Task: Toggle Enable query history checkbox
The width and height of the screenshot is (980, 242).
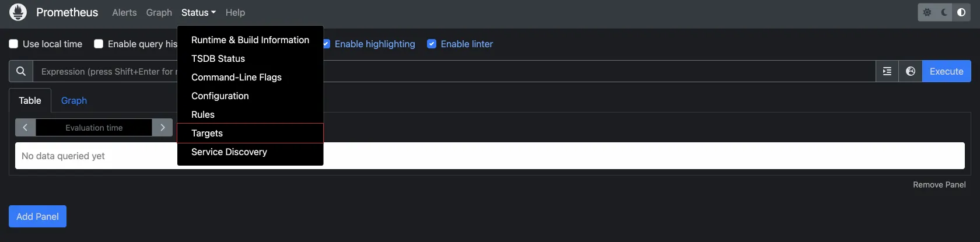Action: pos(99,44)
